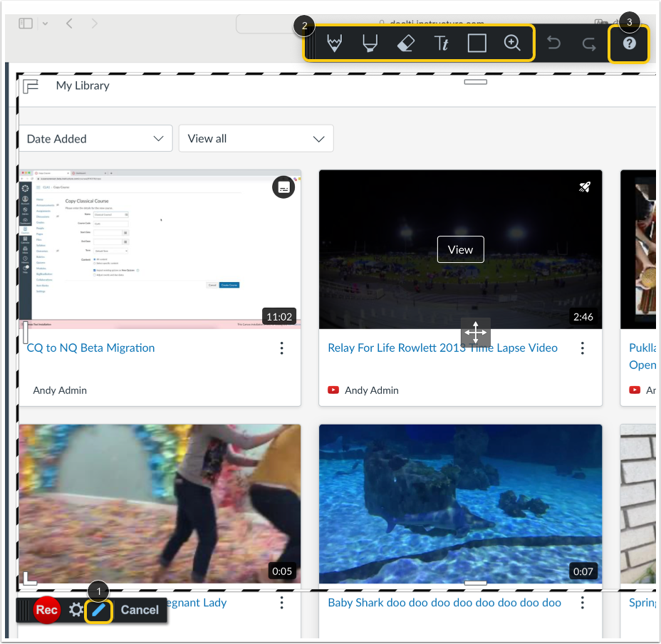Undo the last annotation
The image size is (661, 644).
pyautogui.click(x=553, y=43)
